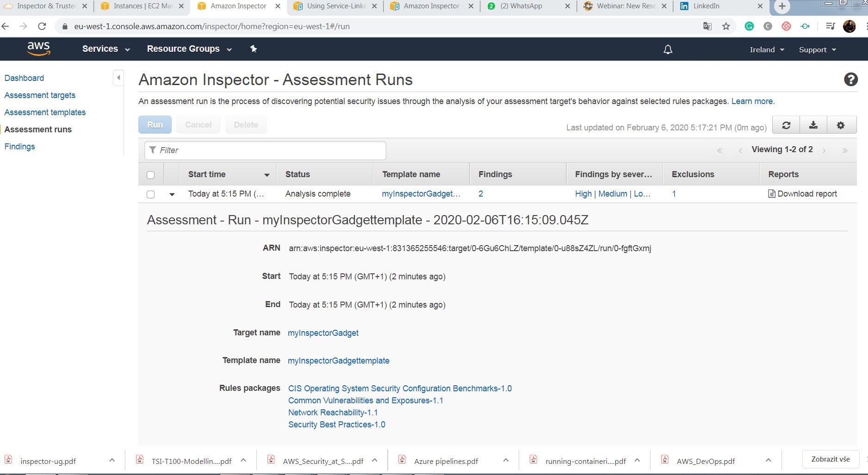Click in the Filter input field

tap(265, 150)
